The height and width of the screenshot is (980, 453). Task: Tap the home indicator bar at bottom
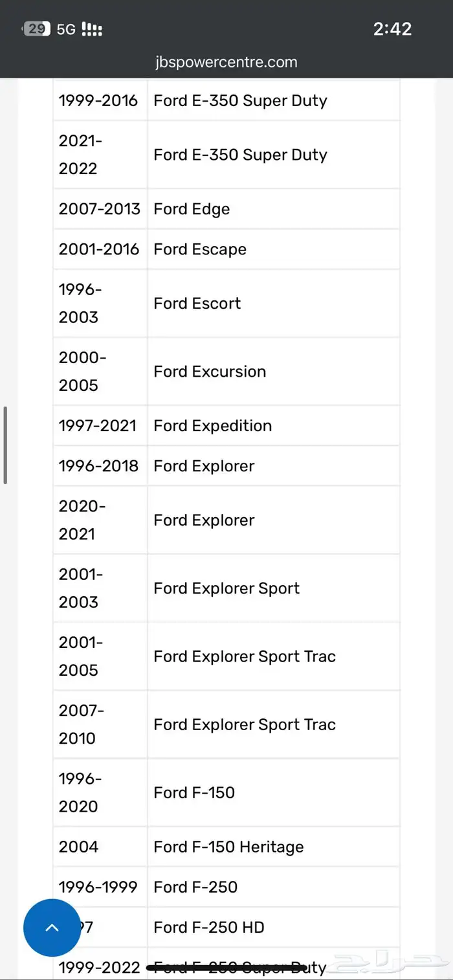coord(226,967)
